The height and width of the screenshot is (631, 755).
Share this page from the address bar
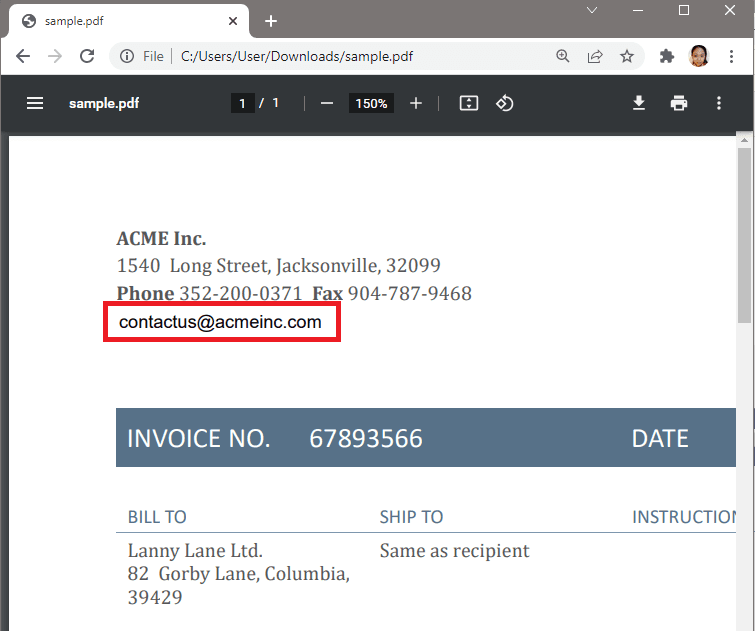[x=595, y=57]
